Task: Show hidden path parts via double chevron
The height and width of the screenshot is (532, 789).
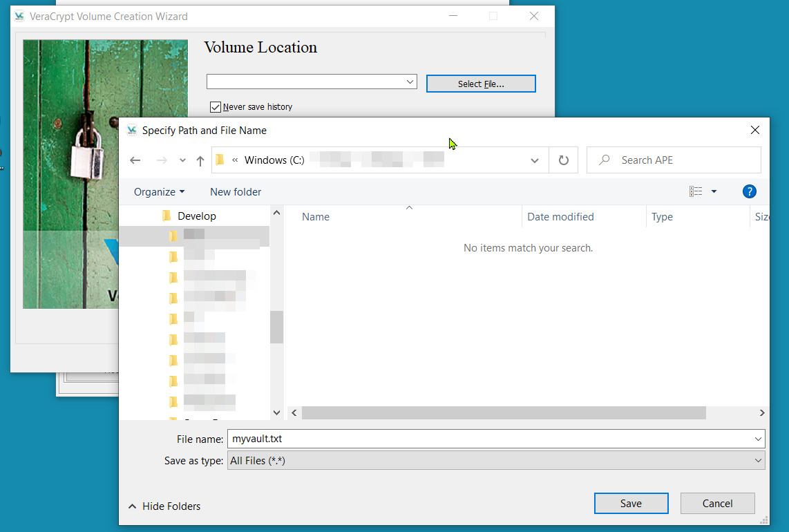Action: [234, 160]
